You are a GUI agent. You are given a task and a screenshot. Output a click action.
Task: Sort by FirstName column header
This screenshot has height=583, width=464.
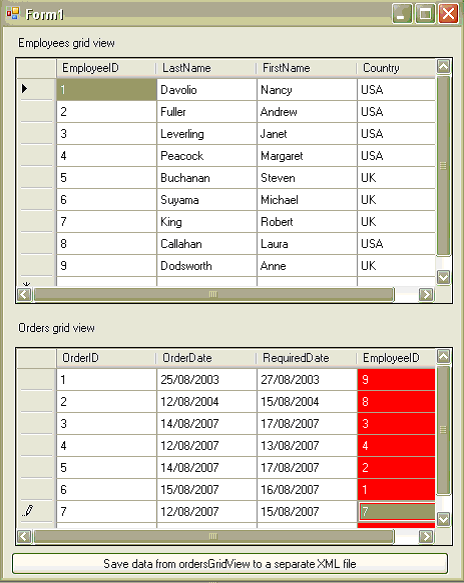coord(307,68)
